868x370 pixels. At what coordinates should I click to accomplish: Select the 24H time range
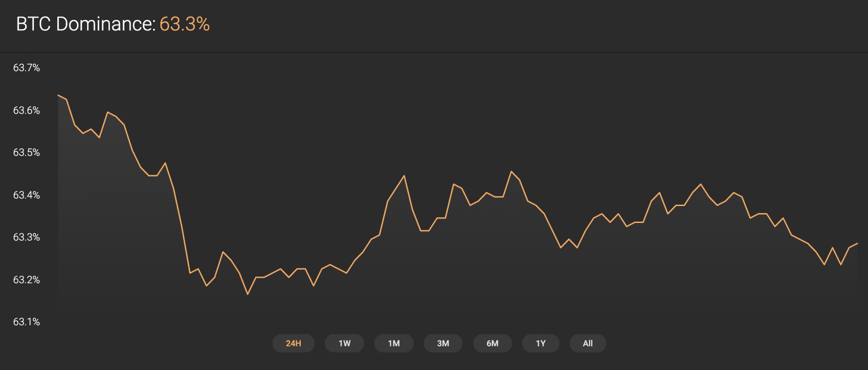click(293, 343)
